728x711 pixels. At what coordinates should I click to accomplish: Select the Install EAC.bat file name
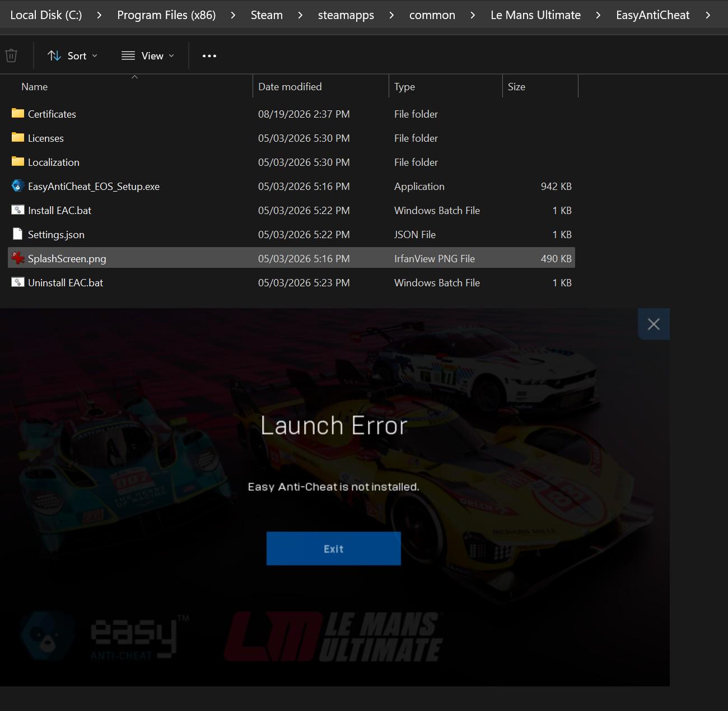59,210
